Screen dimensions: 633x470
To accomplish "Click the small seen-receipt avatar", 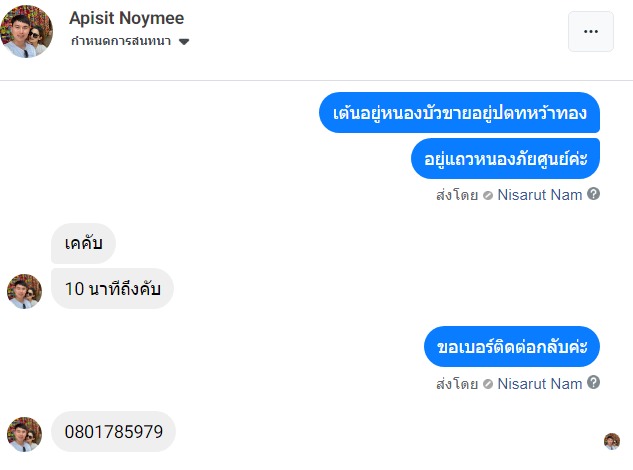I will [x=612, y=441].
